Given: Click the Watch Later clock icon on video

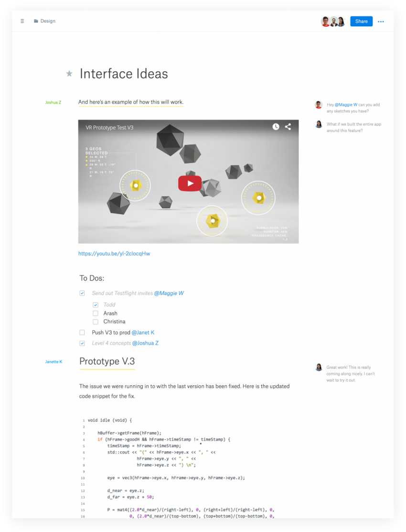Looking at the screenshot, I should coord(276,127).
